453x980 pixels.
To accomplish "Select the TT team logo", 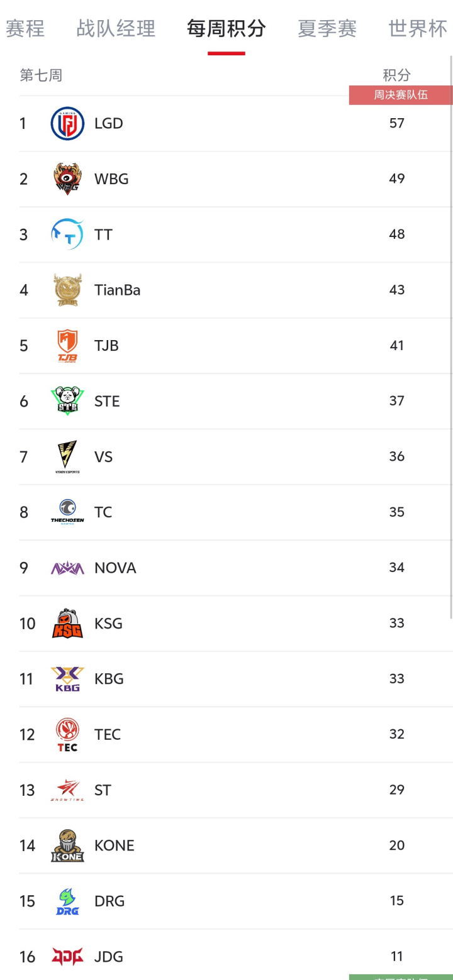I will [67, 234].
